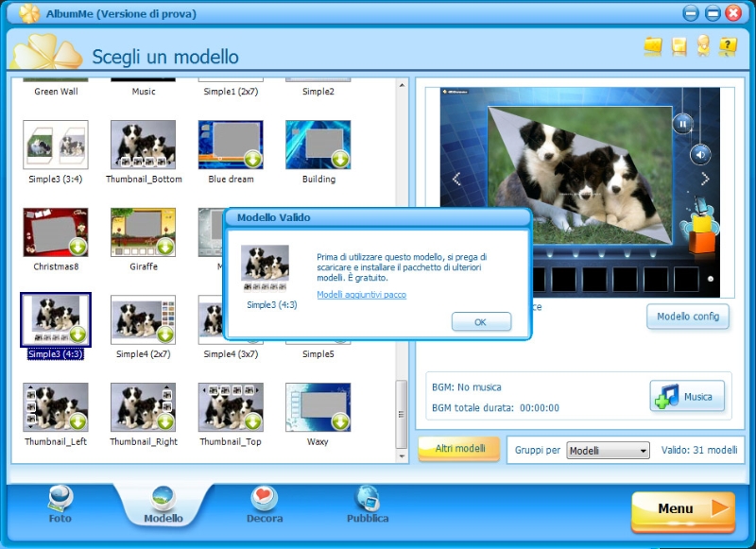Click download arrow on Christmas8 template
756x549 pixels.
pos(77,247)
